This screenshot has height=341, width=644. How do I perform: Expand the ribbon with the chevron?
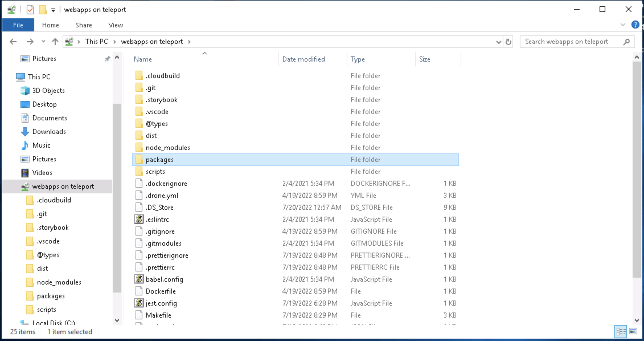(623, 25)
